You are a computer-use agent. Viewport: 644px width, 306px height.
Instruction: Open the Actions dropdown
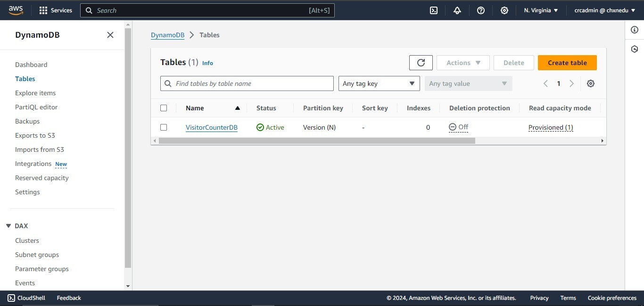tap(462, 62)
